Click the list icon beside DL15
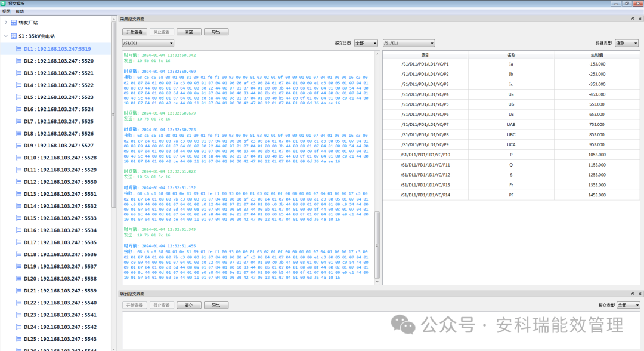 (x=18, y=218)
